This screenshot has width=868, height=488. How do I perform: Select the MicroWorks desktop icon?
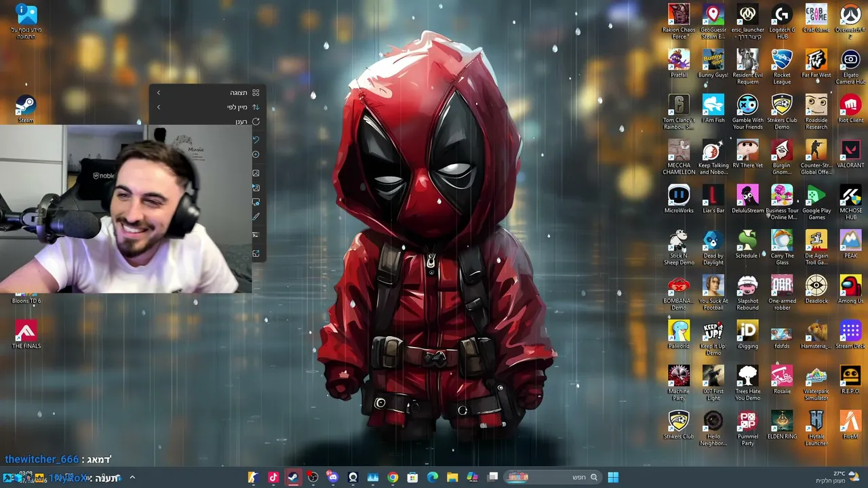[679, 199]
